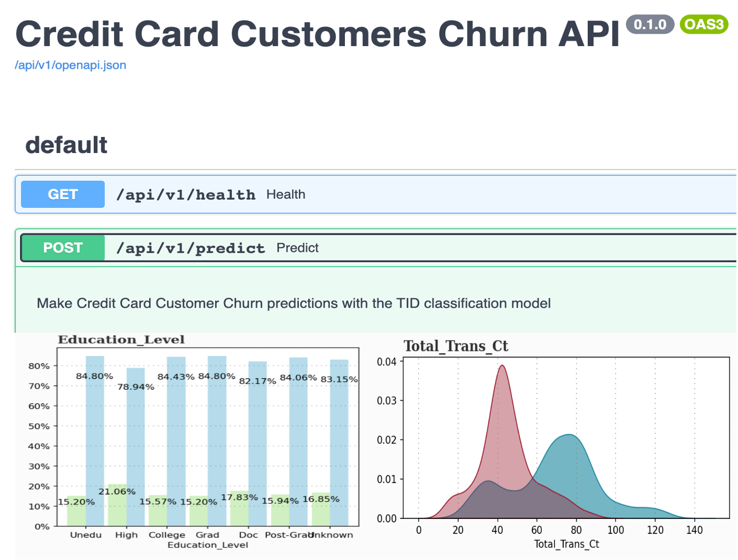Click the Doc label on the education axis

point(248,535)
